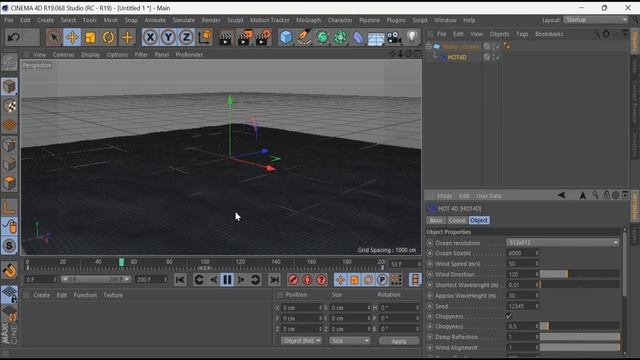Switch to Texture mode checkered icon
The width and height of the screenshot is (640, 360).
[x=9, y=106]
